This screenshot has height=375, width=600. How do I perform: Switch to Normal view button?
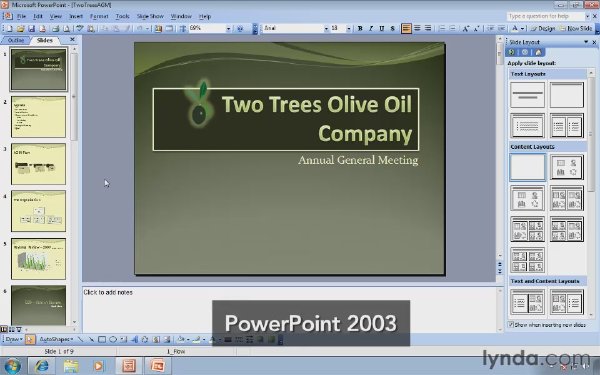(x=4, y=329)
